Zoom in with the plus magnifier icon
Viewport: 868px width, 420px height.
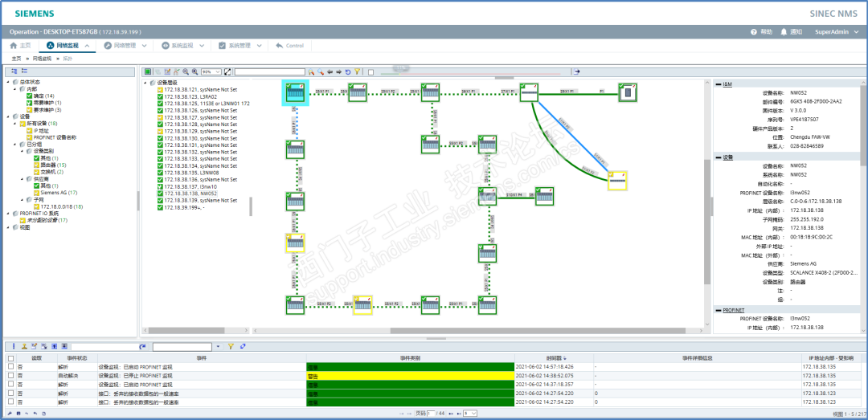coord(194,72)
